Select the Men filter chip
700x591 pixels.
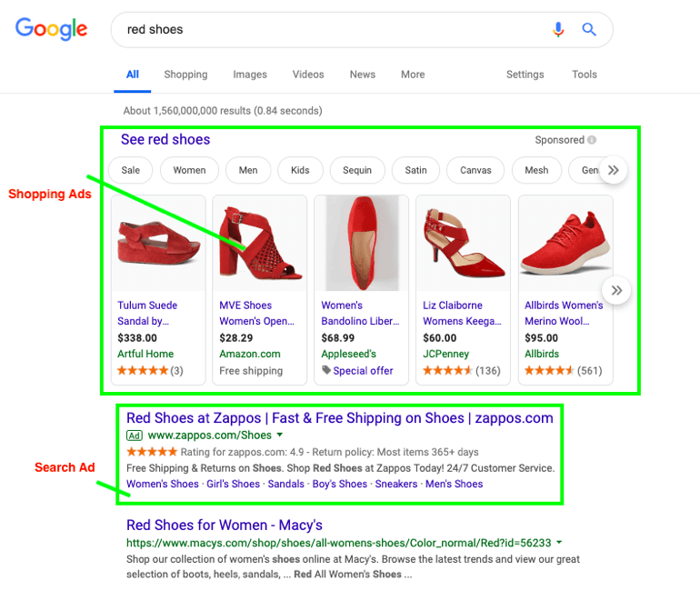248,170
